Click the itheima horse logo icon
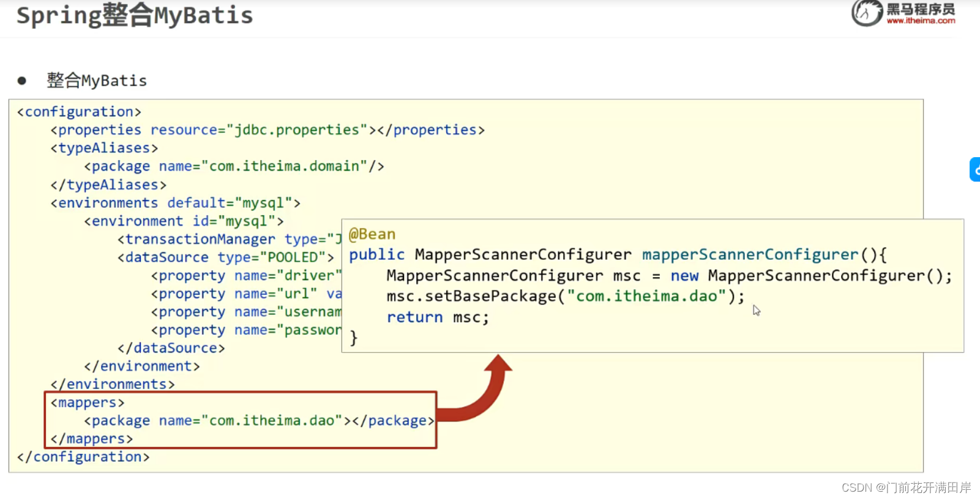980x499 pixels. tap(867, 13)
